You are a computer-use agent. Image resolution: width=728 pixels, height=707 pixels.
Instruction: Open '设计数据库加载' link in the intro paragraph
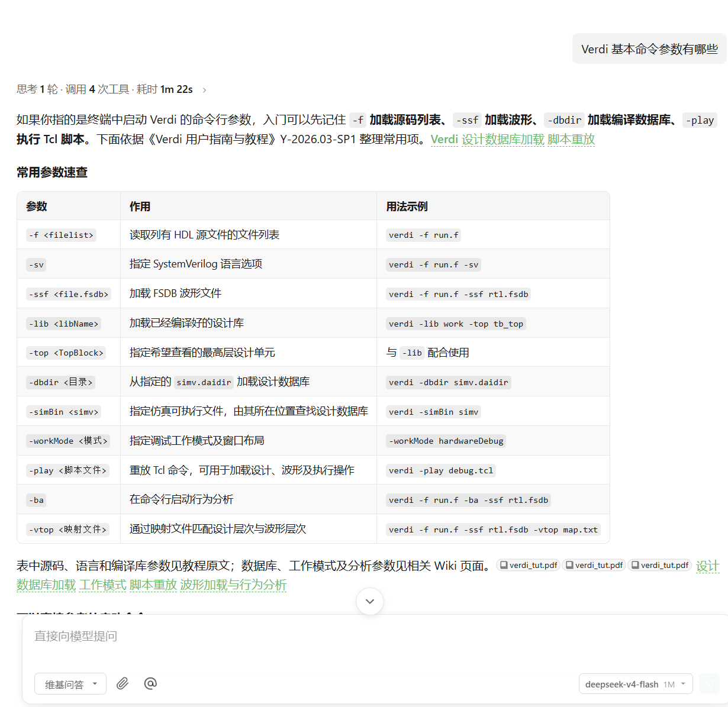point(503,139)
